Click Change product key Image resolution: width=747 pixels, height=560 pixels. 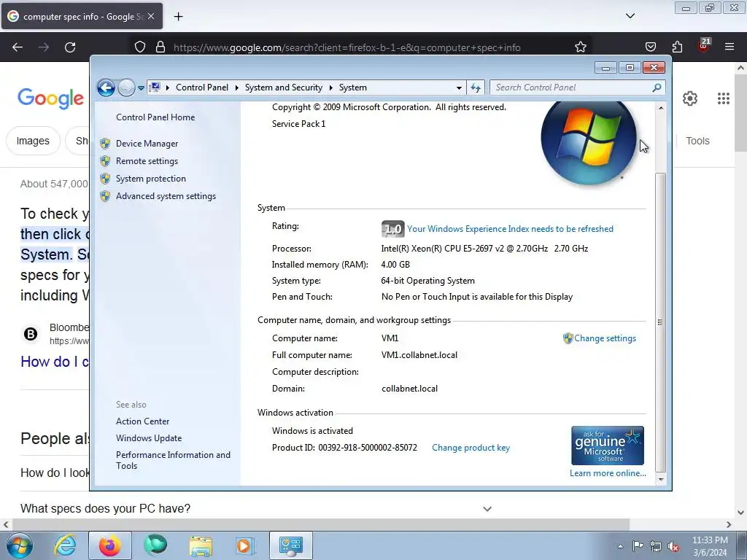click(471, 448)
